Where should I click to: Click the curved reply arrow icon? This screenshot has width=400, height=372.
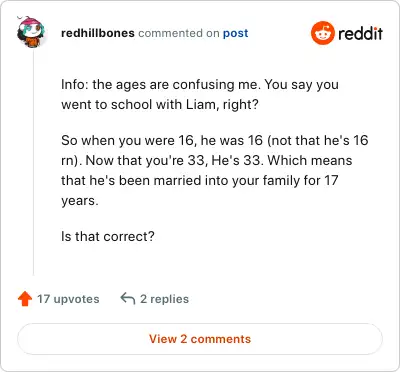128,298
